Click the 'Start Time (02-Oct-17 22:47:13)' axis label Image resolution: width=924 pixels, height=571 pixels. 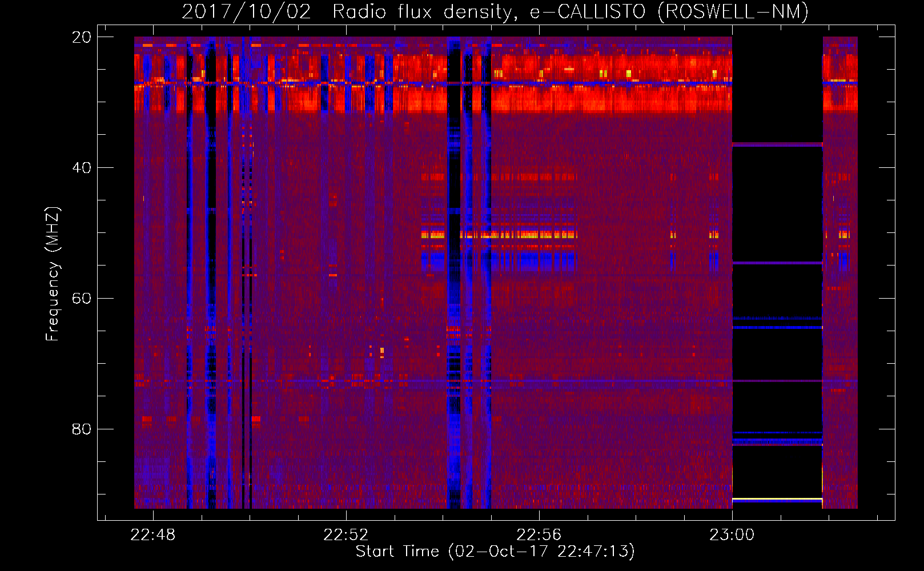495,552
